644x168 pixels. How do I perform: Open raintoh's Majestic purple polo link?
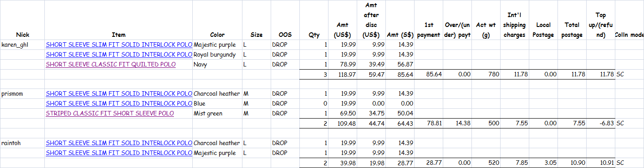click(x=119, y=153)
